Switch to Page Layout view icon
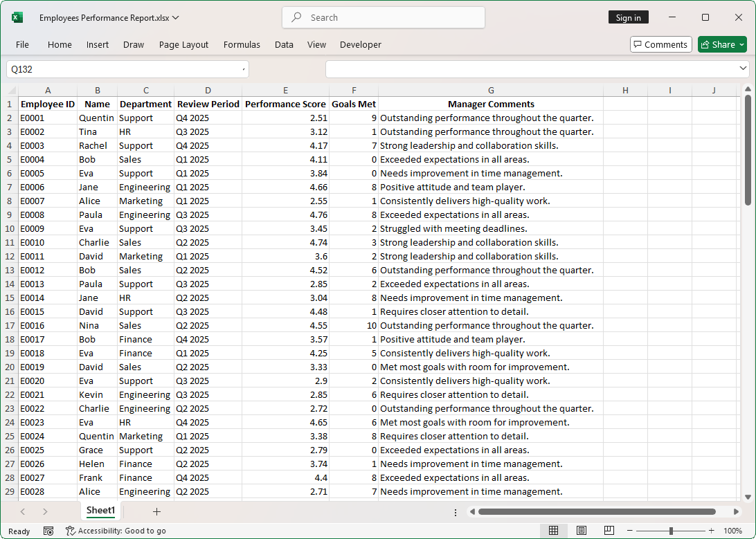 582,531
